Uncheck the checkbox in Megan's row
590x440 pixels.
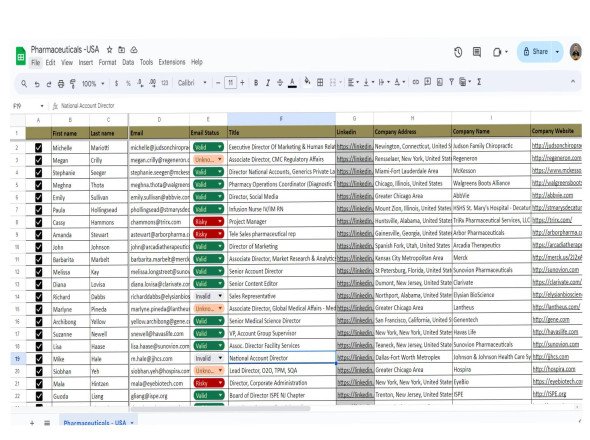click(38, 160)
